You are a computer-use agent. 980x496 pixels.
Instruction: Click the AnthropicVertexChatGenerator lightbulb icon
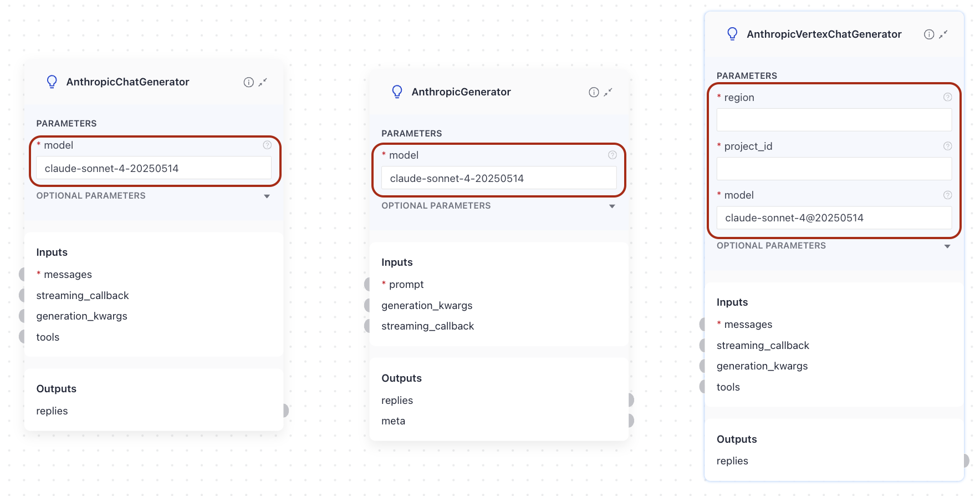point(732,34)
